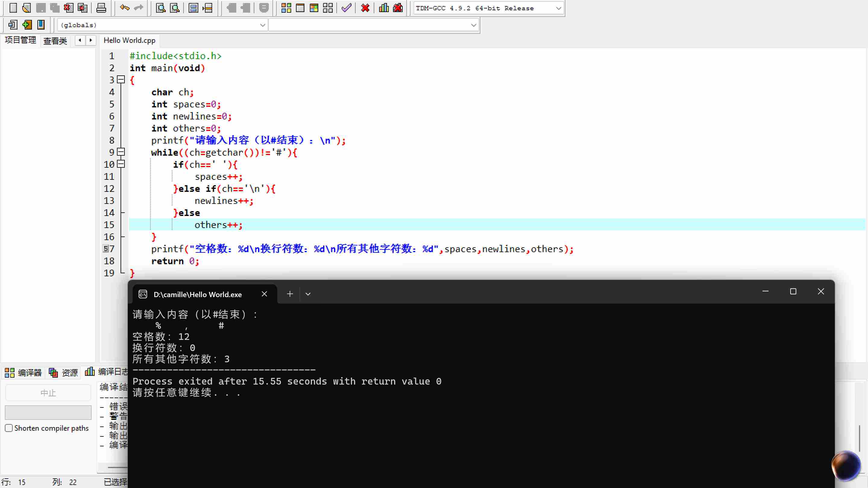Click the 中止 abort button
This screenshot has height=488, width=868.
click(x=48, y=393)
